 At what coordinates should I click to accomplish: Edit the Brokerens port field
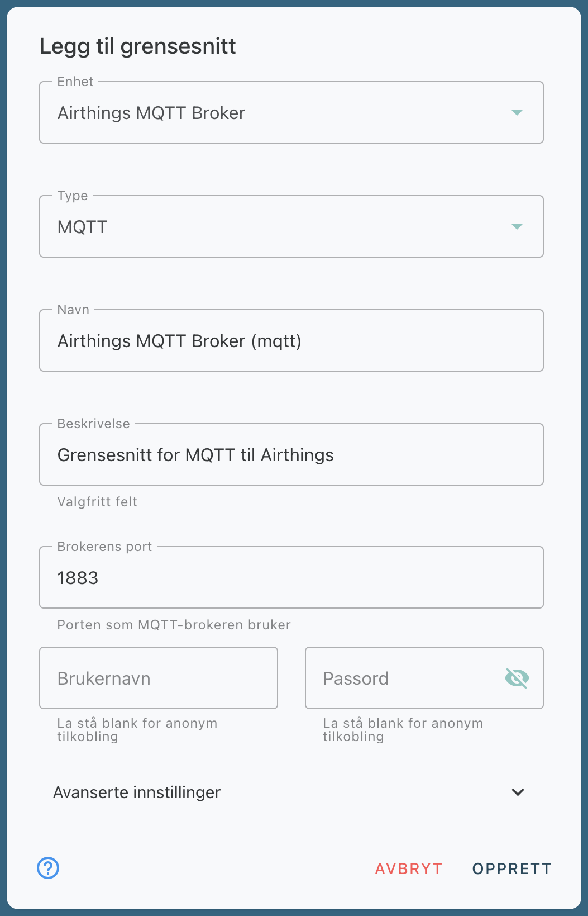[290, 578]
